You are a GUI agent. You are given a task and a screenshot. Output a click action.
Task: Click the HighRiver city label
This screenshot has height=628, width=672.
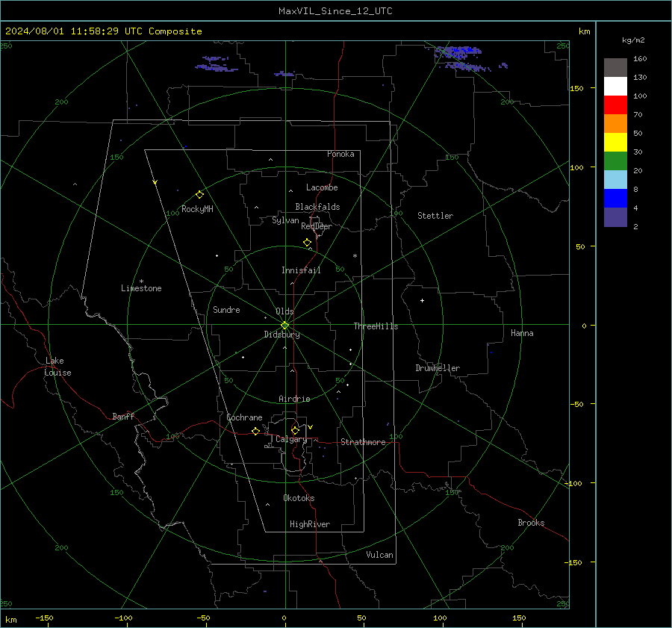(x=310, y=524)
